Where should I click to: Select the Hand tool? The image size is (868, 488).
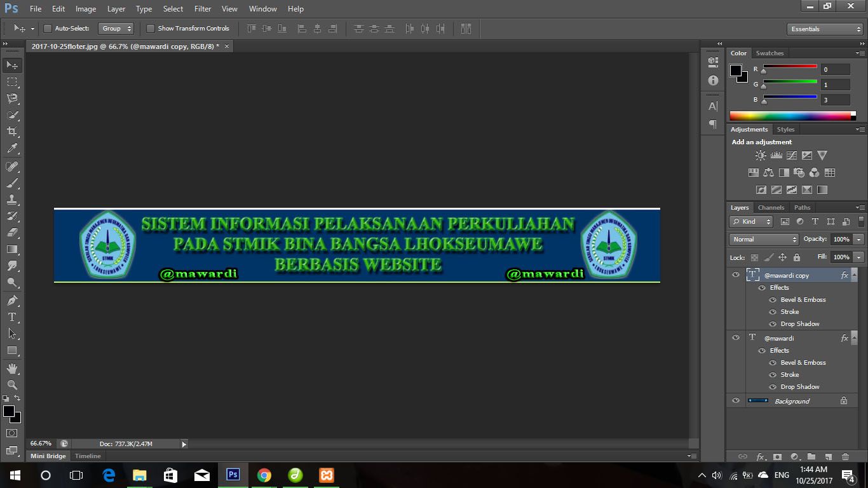point(12,368)
